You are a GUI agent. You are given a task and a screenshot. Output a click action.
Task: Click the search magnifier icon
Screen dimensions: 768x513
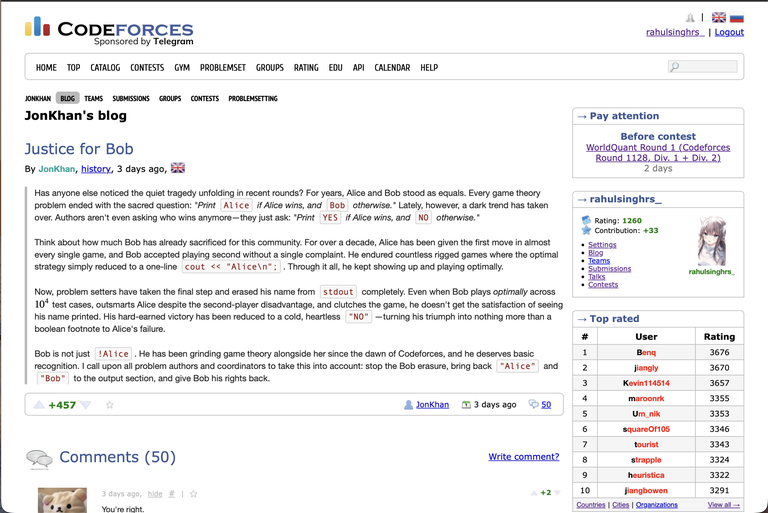(x=675, y=67)
